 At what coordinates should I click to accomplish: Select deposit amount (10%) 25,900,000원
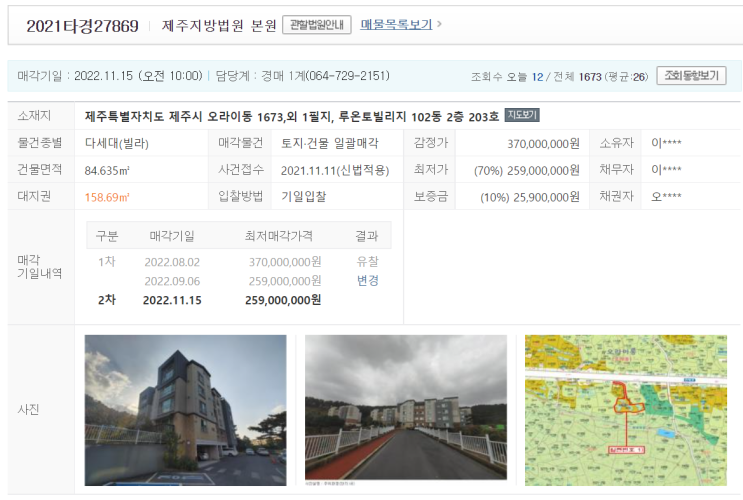pos(530,197)
